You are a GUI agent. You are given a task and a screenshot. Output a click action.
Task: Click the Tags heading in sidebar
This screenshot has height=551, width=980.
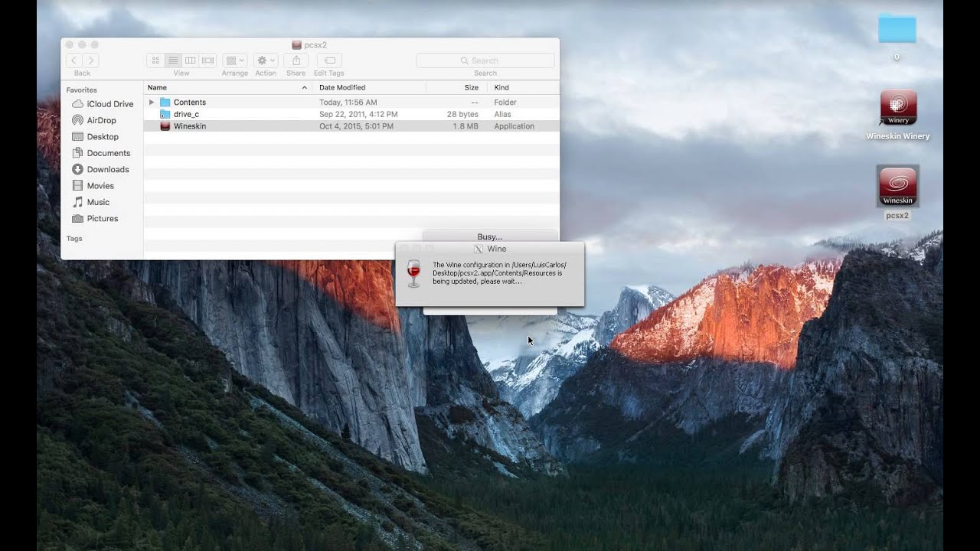74,239
